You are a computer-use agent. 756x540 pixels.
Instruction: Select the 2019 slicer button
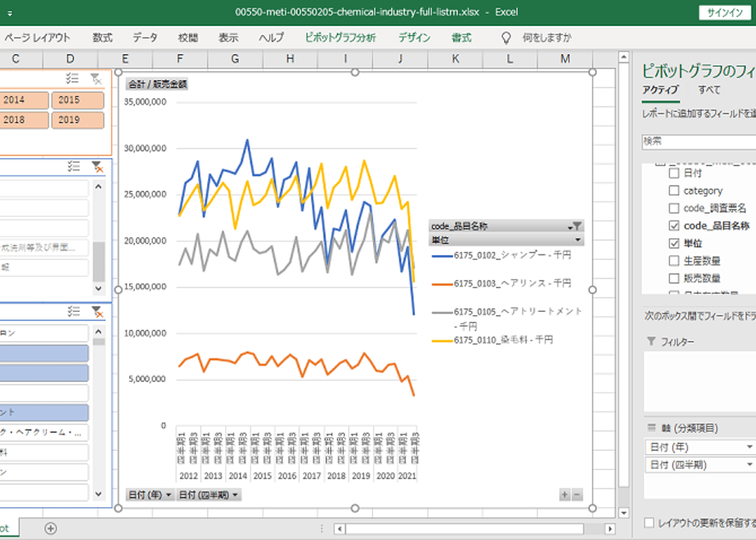78,120
